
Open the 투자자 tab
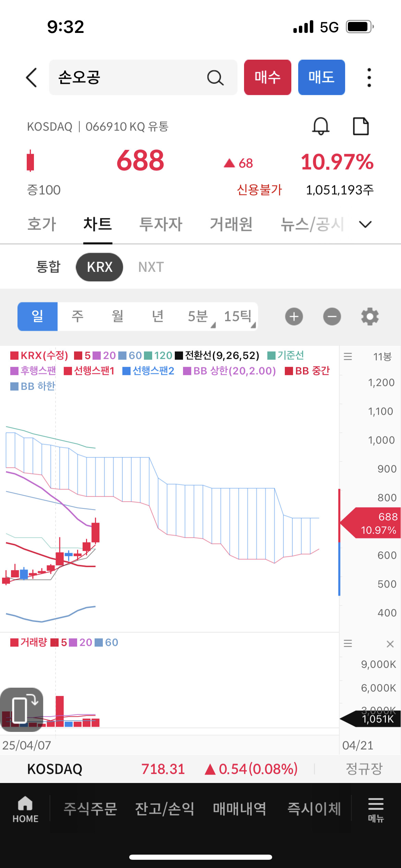click(161, 224)
